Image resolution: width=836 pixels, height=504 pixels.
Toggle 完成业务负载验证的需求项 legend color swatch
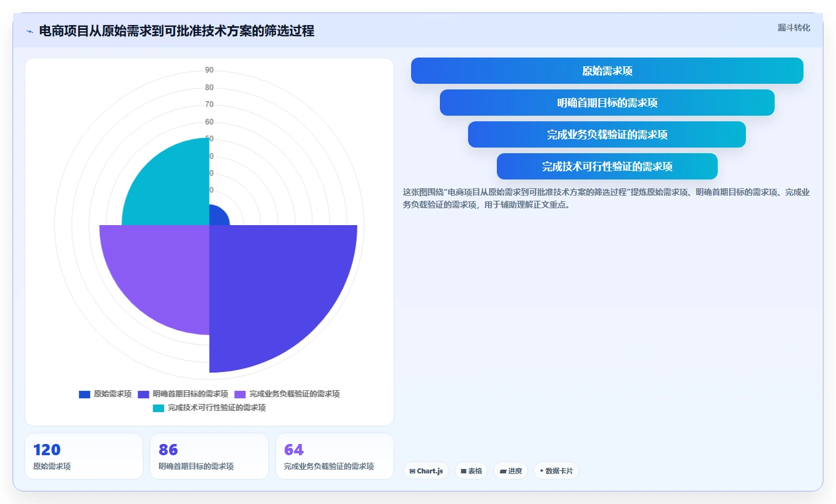(x=240, y=394)
